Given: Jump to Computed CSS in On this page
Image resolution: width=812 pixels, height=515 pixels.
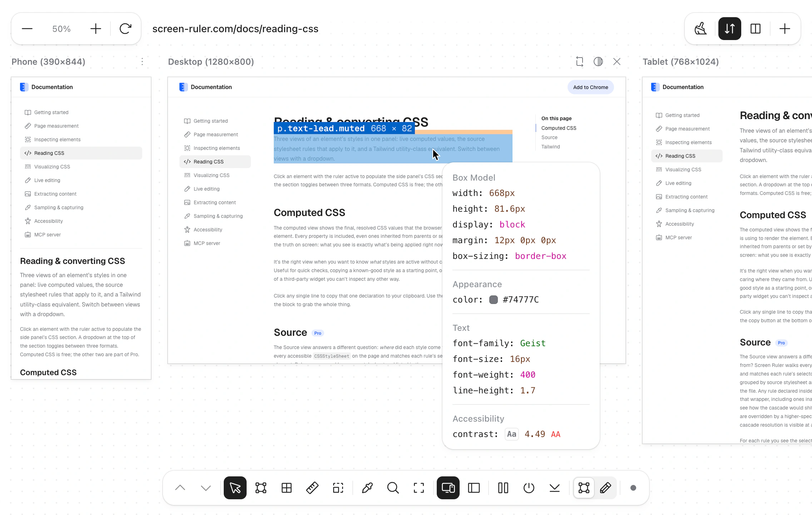Looking at the screenshot, I should pyautogui.click(x=559, y=128).
